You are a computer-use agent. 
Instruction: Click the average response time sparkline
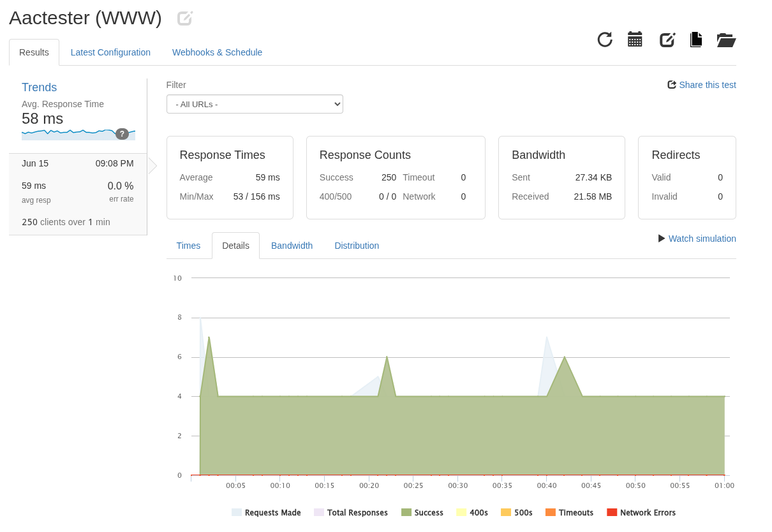[x=78, y=134]
